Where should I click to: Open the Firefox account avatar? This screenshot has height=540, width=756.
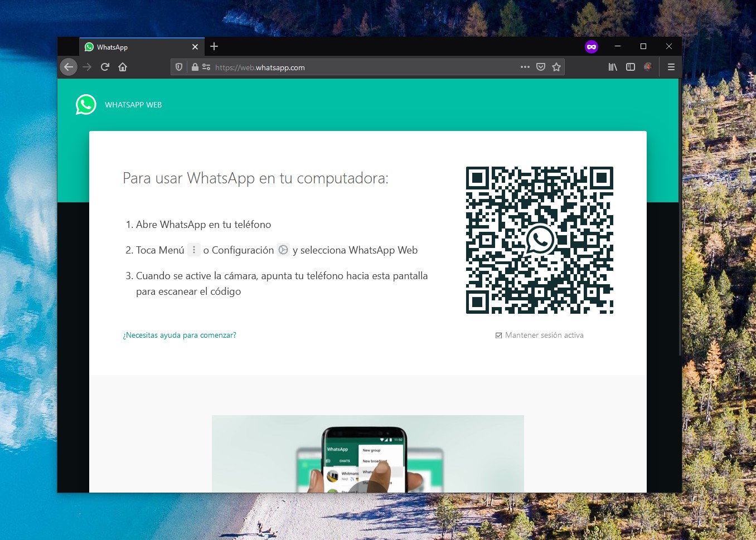click(x=648, y=67)
